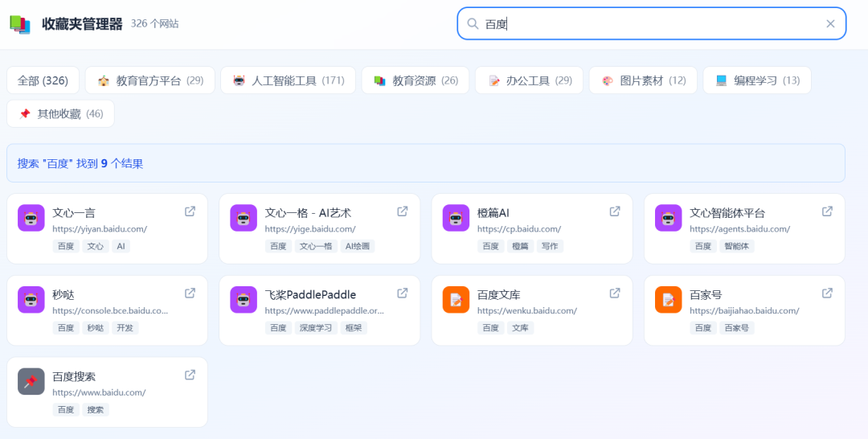Select the 图片素材 category tab
The image size is (868, 439).
[x=643, y=81]
